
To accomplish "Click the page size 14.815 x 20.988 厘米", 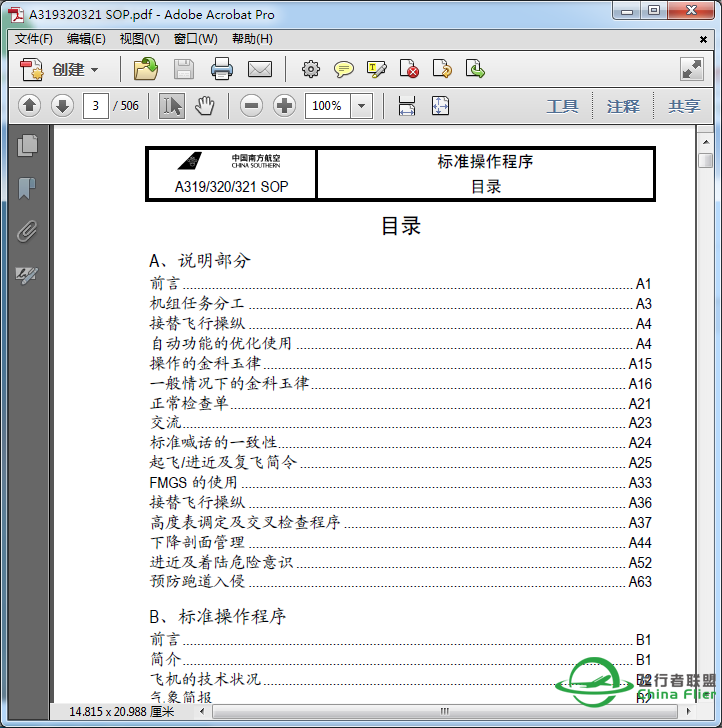I will (x=121, y=711).
